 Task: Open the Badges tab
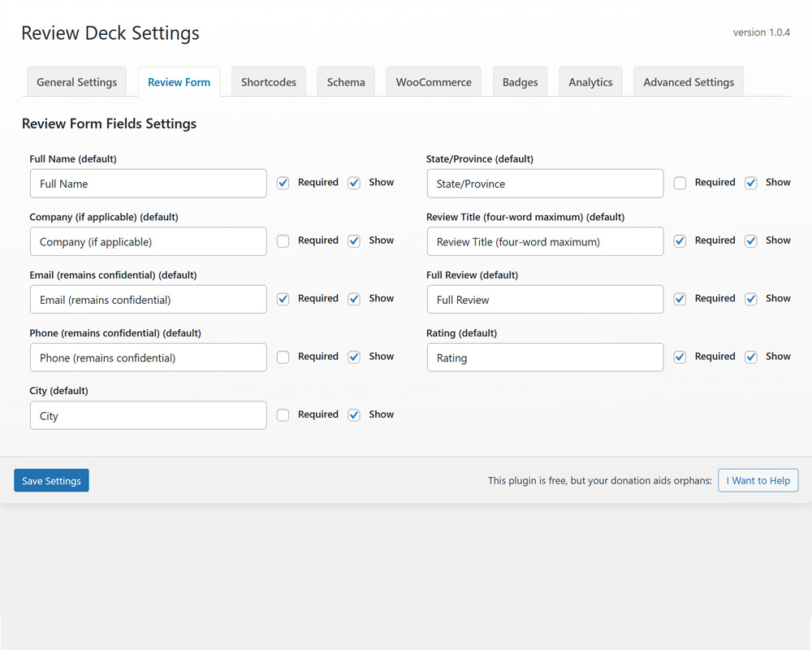pos(520,81)
